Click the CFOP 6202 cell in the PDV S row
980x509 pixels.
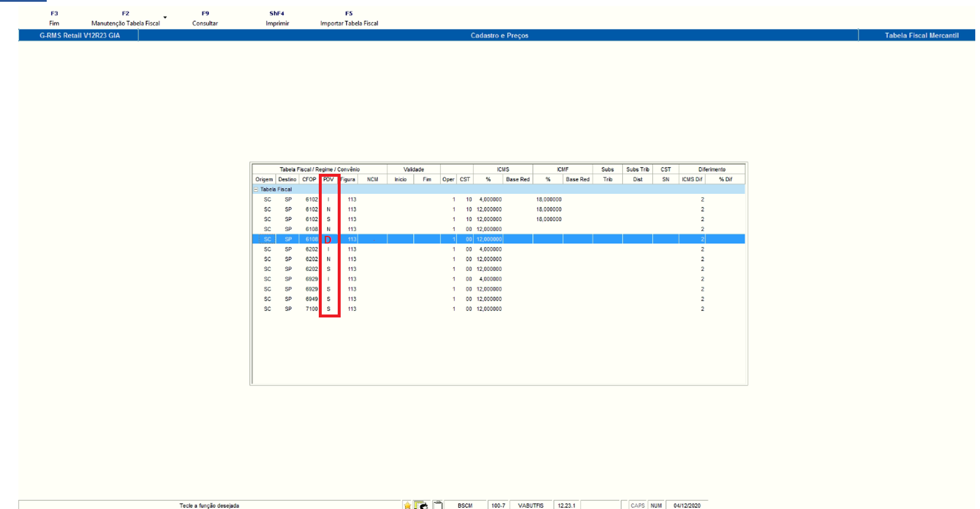(312, 269)
